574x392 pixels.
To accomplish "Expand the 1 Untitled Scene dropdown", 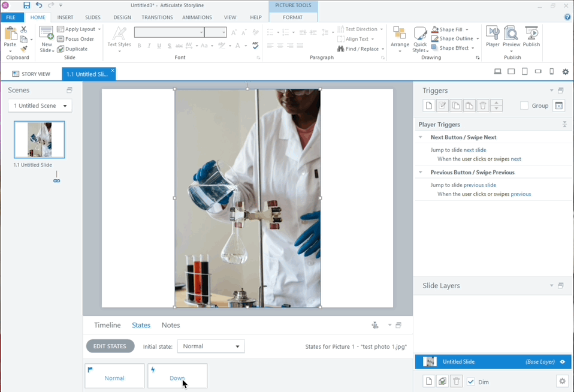I will pos(40,105).
